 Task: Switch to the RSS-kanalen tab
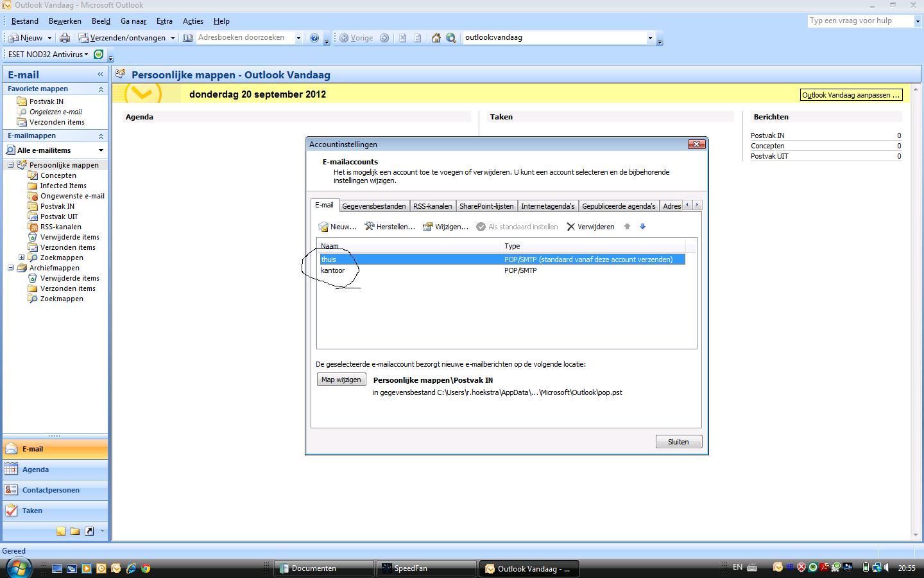(432, 206)
